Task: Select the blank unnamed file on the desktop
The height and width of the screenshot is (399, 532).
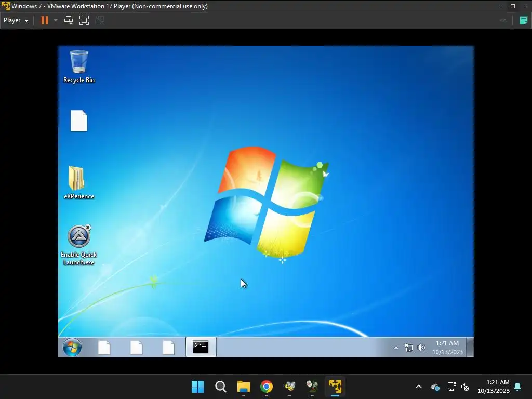Action: pyautogui.click(x=79, y=121)
